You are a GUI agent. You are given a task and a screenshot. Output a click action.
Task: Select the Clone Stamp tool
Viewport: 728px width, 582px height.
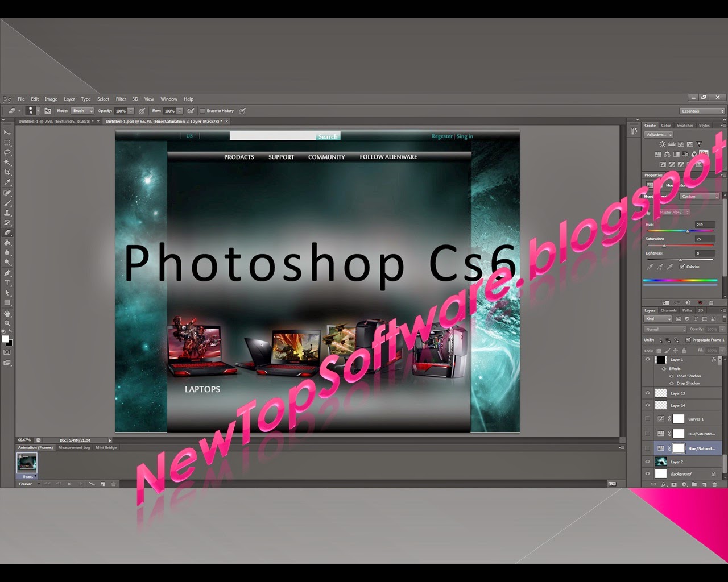[7, 213]
